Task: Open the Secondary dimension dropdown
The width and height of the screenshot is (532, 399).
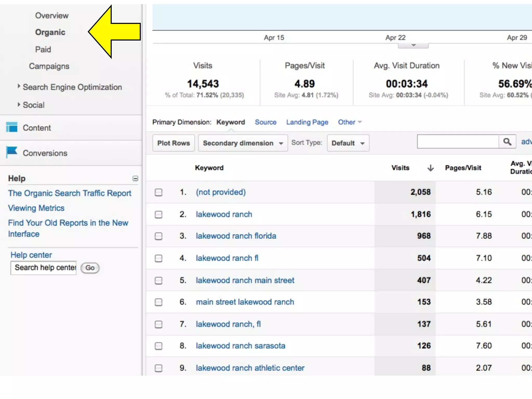Action: 243,143
